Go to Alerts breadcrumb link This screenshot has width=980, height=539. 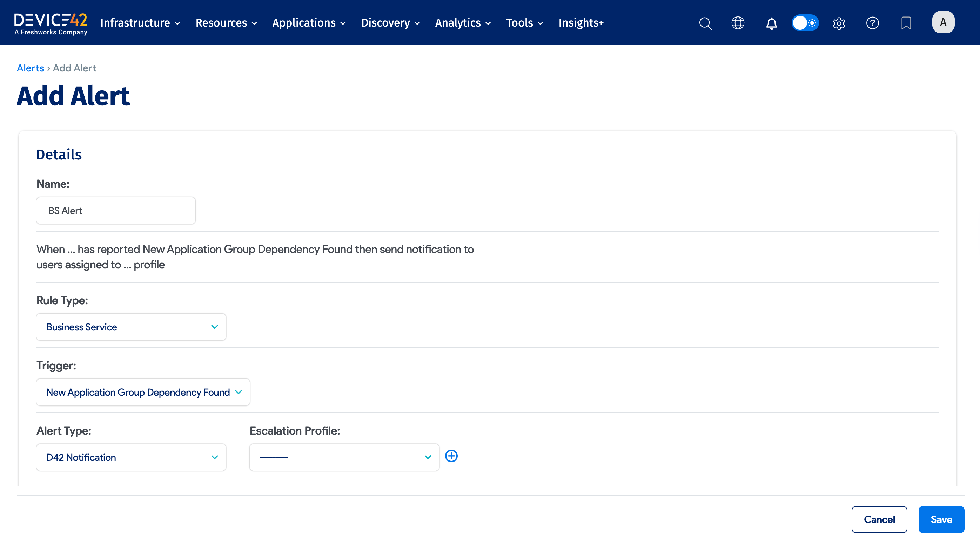click(x=31, y=68)
